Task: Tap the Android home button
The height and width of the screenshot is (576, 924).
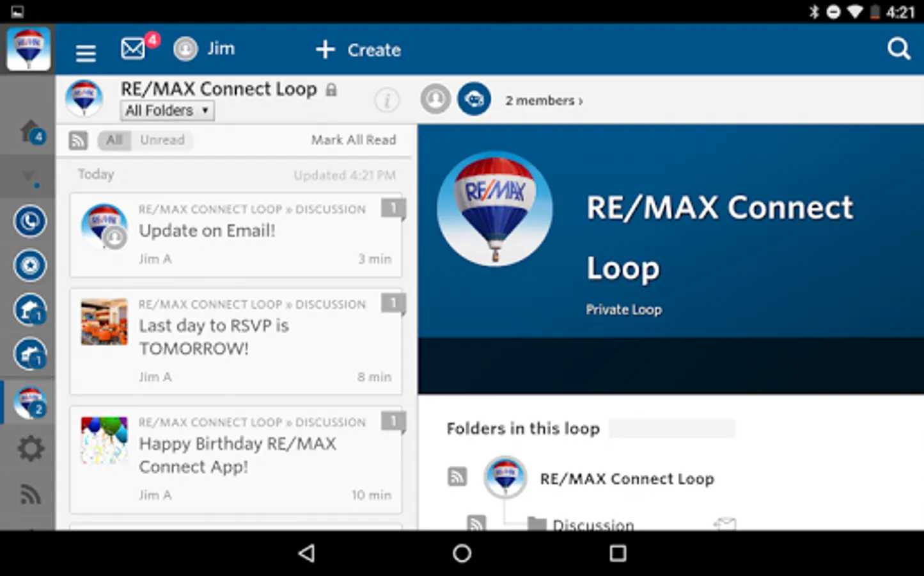Action: tap(462, 553)
